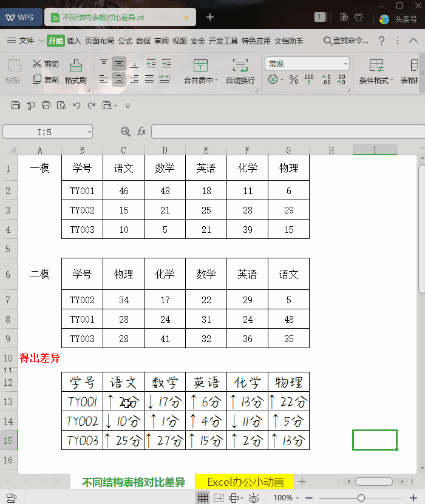Viewport: 425px width, 504px height.
Task: Open number format dropdown showing 常规
Action: (x=307, y=64)
